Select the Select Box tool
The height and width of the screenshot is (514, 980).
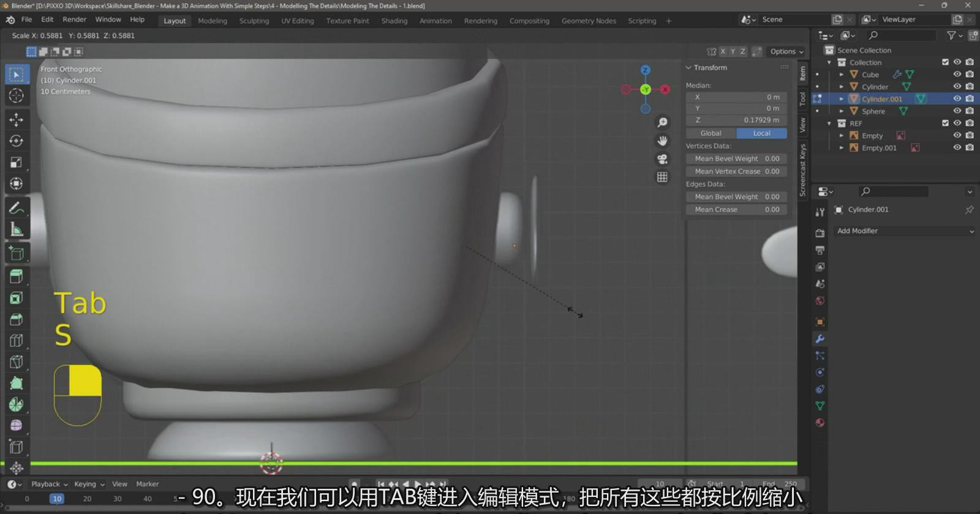point(17,74)
